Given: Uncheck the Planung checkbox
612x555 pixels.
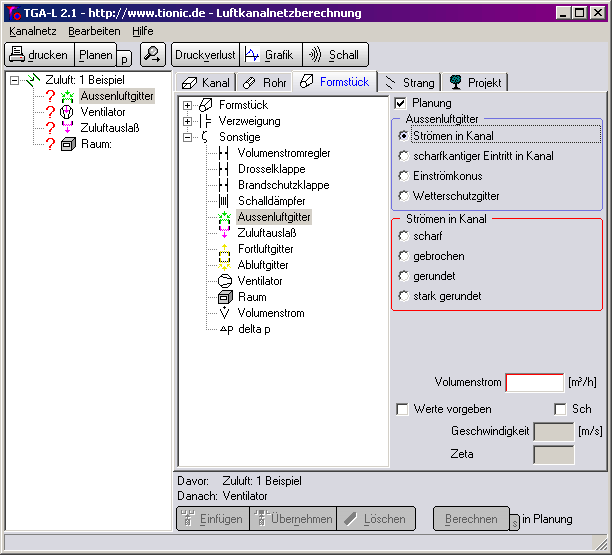Looking at the screenshot, I should (401, 103).
